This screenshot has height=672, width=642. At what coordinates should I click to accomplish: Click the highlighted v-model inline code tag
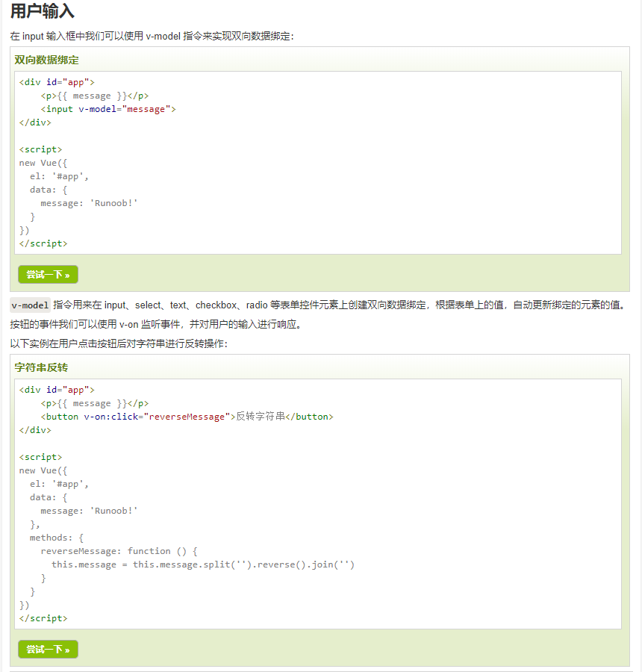[x=30, y=305]
